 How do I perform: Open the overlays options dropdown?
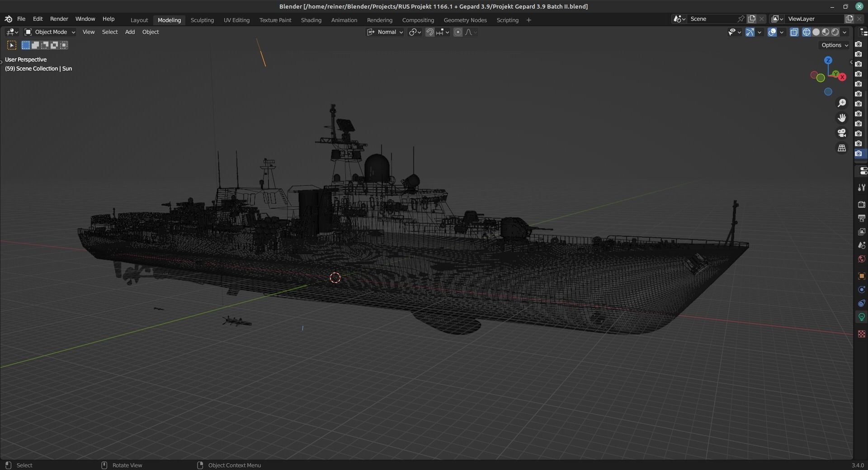(782, 32)
